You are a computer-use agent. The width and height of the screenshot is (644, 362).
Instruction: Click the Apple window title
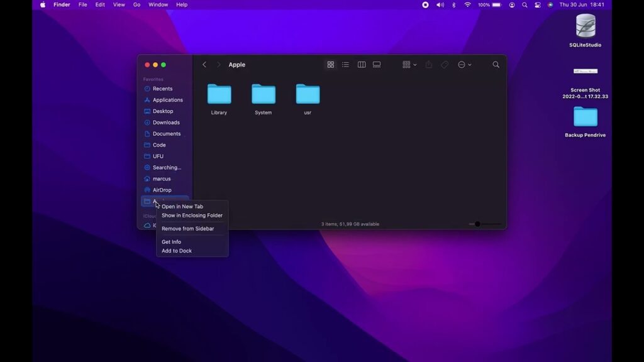point(237,65)
